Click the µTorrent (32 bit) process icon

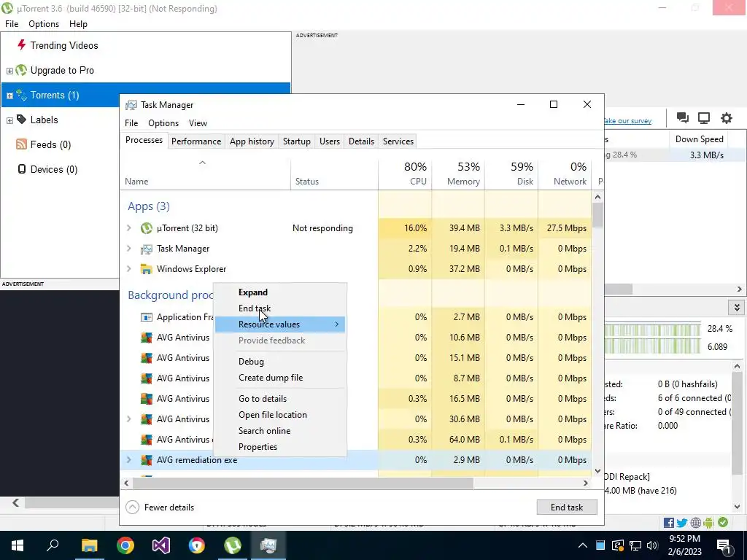coord(146,228)
